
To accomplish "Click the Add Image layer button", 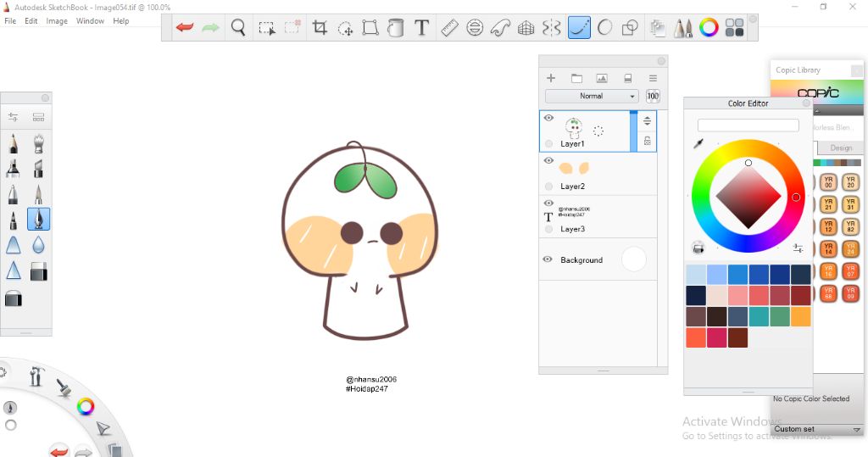I will [602, 78].
